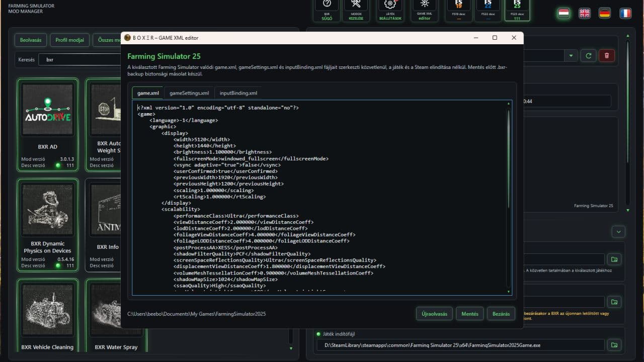Open the BXR Súgó help icon
Screen dimensions: 644x362
coord(327,10)
